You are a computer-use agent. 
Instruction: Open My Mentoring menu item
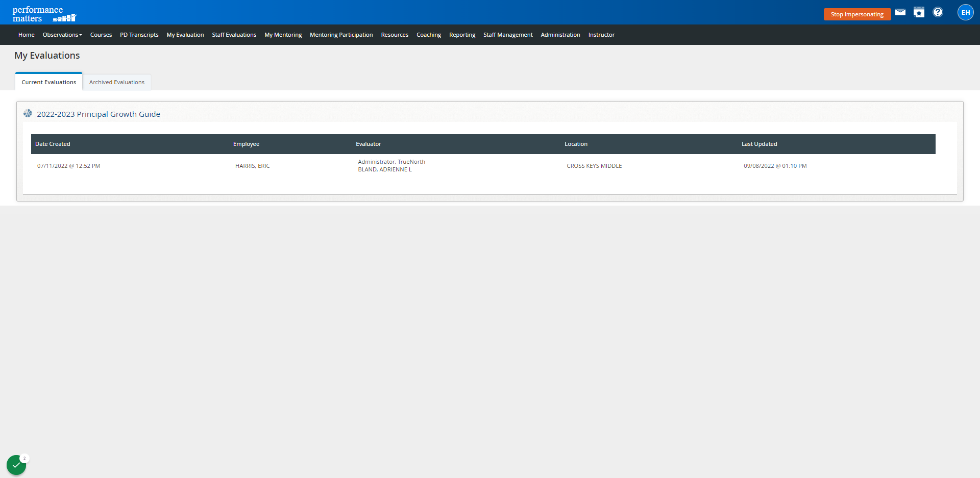point(283,35)
